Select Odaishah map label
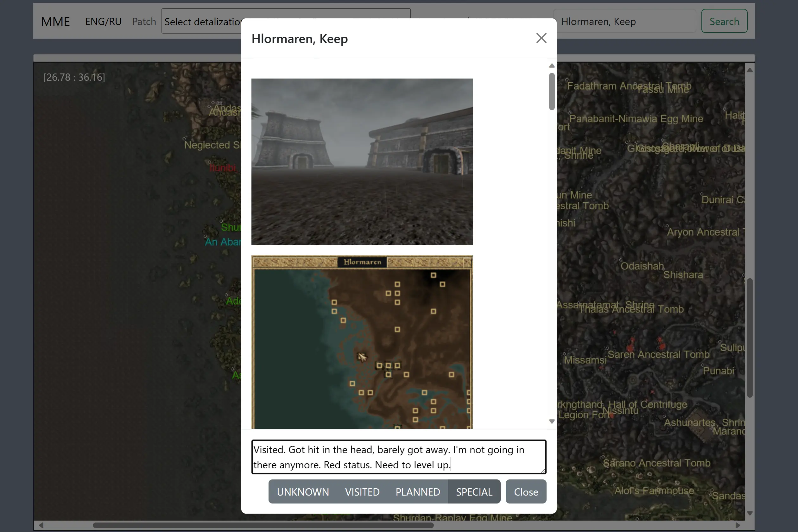This screenshot has width=798, height=532. coord(642,266)
